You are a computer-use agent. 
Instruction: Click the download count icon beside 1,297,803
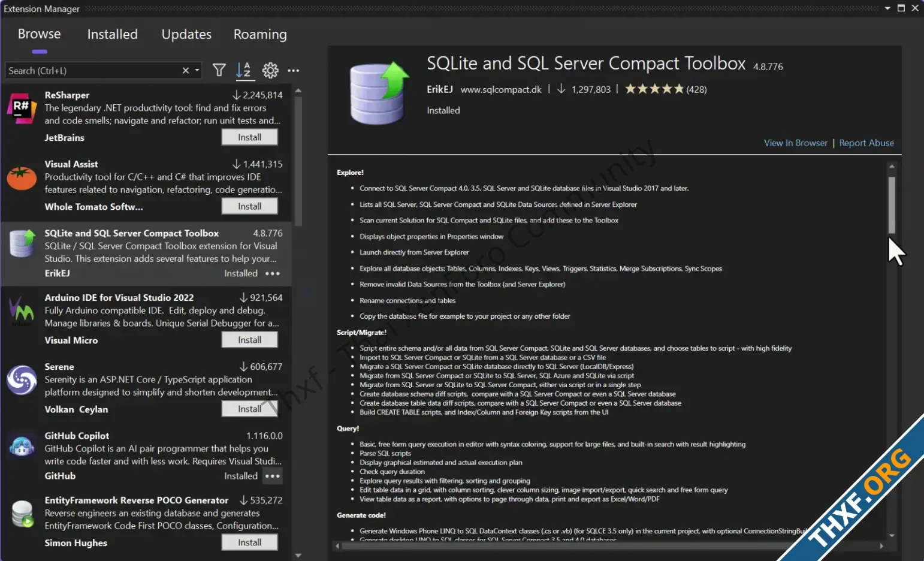pos(561,89)
